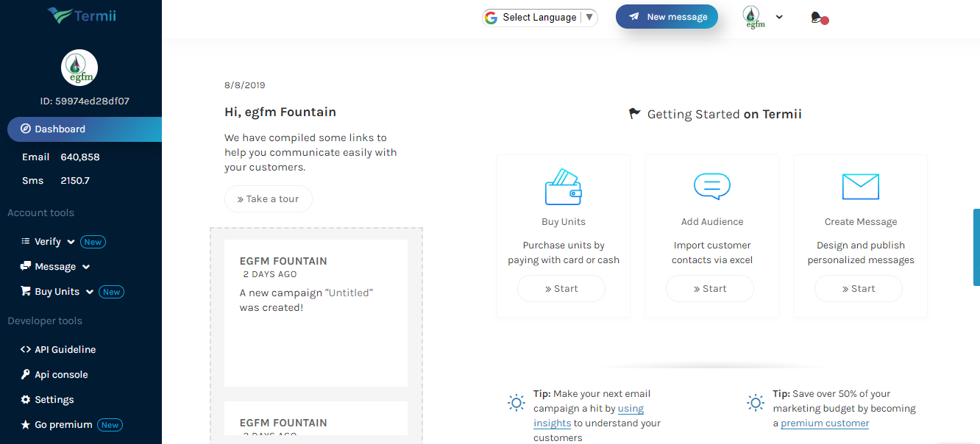Click the Sms balance 2150.7
Screen dimensions: 980x444
[x=74, y=181]
